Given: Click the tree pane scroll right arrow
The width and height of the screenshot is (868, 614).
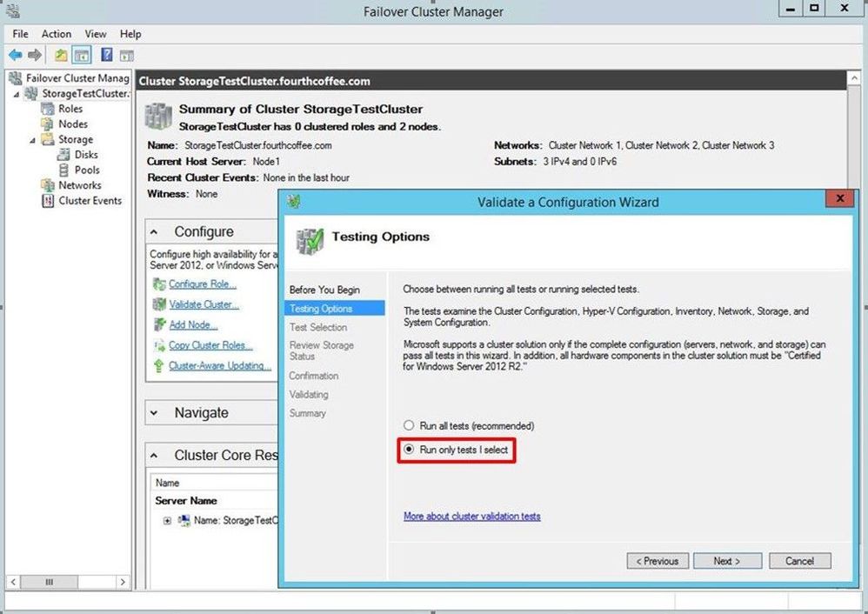Looking at the screenshot, I should [x=123, y=582].
